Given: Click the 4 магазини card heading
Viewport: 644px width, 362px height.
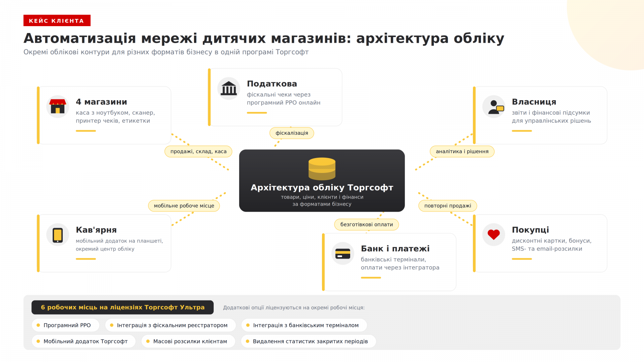Looking at the screenshot, I should 101,102.
